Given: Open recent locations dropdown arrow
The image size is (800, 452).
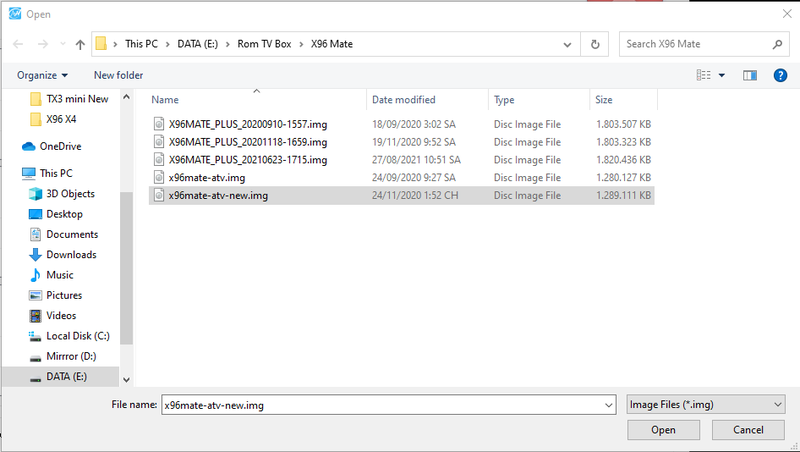Looking at the screenshot, I should [63, 44].
